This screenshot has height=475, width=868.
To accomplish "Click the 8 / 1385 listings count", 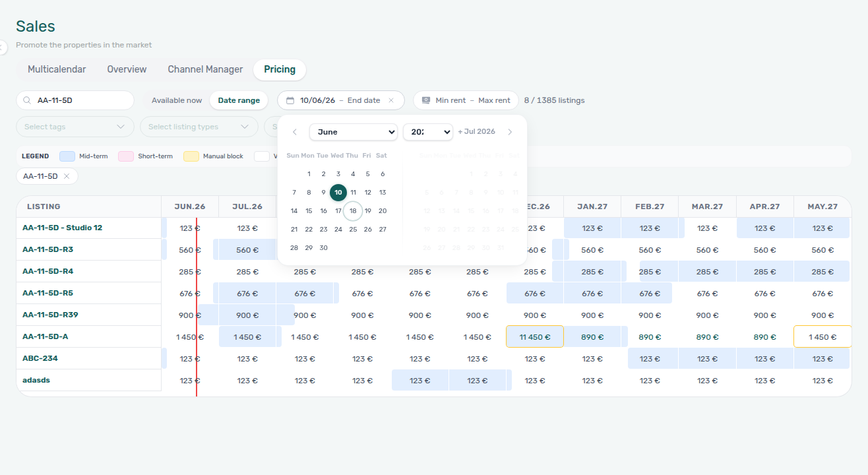I will [x=554, y=100].
